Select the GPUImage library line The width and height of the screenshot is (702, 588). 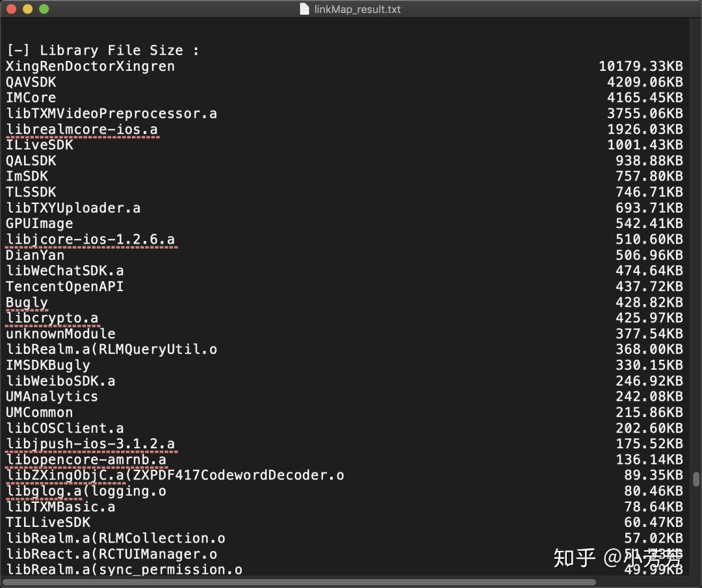click(39, 223)
